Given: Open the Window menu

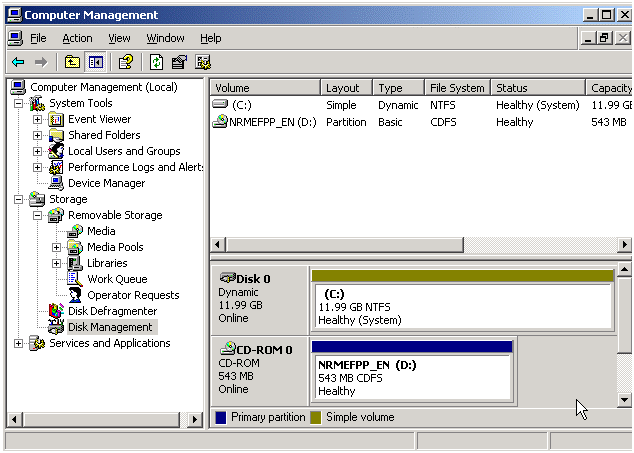Looking at the screenshot, I should (165, 38).
